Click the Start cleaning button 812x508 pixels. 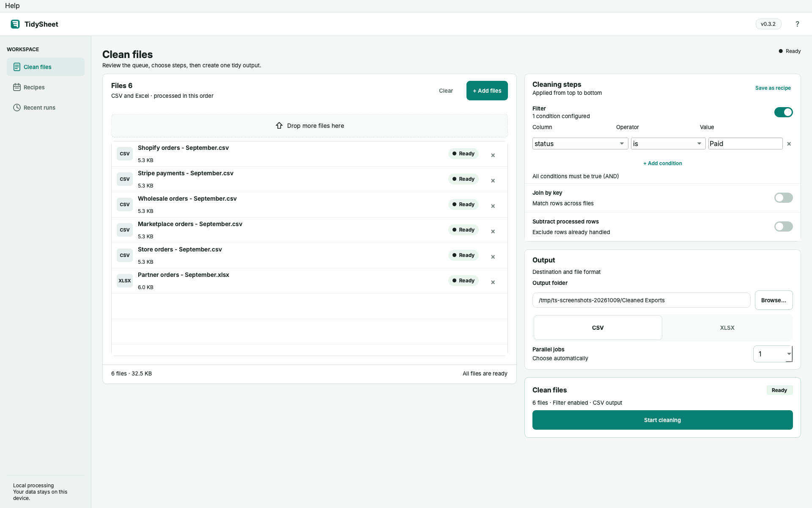point(662,420)
